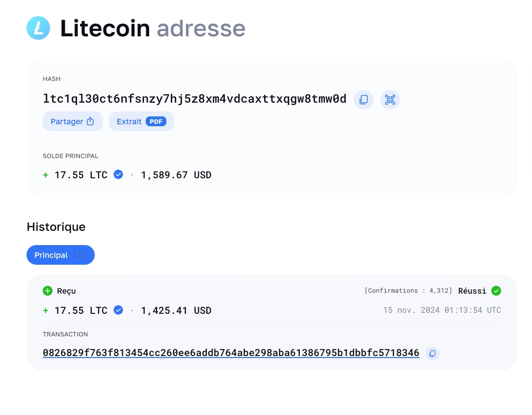
Task: Click the verified badge next to 17.55 LTC
Action: point(118,174)
